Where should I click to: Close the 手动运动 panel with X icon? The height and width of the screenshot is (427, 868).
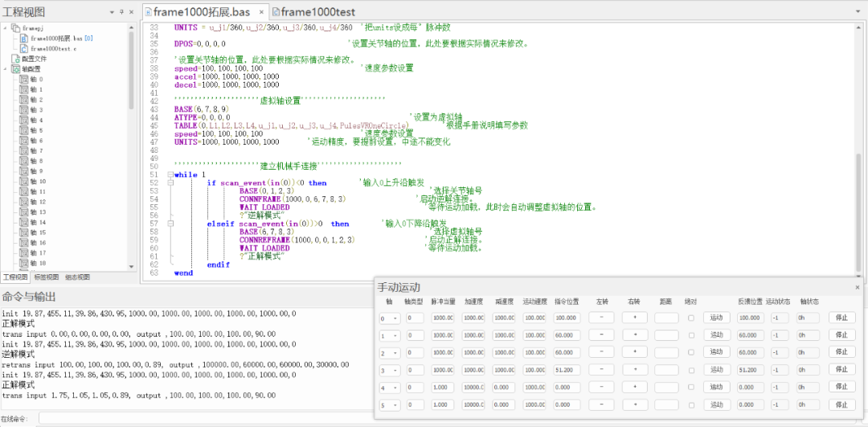857,287
